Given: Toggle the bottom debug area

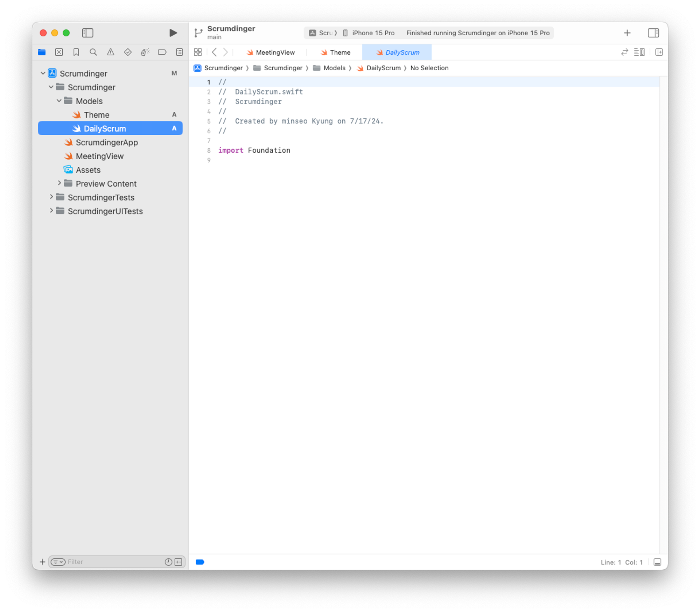Looking at the screenshot, I should tap(657, 562).
